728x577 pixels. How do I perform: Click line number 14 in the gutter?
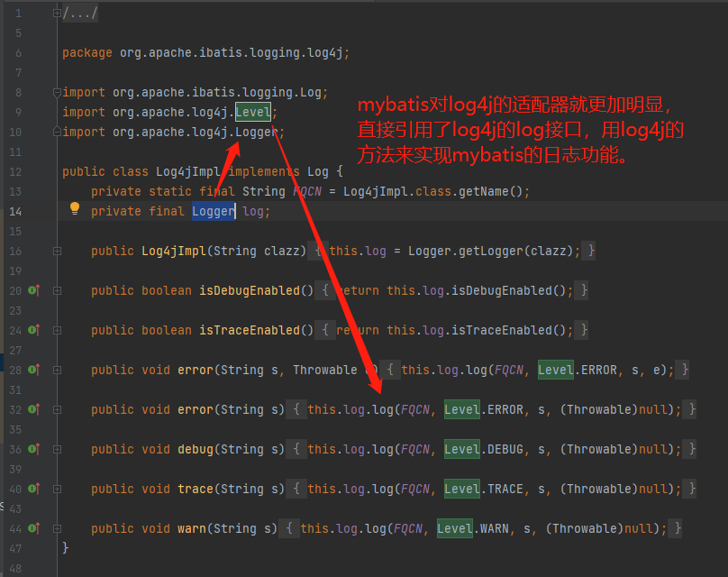click(x=15, y=211)
